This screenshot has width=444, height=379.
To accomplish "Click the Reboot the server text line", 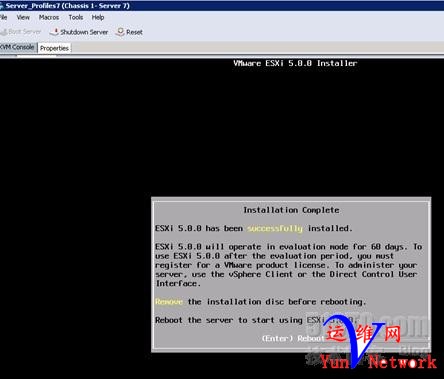I will pyautogui.click(x=255, y=320).
